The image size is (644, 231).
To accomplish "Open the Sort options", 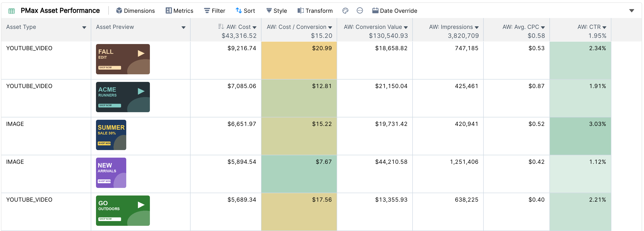I will coord(245,11).
